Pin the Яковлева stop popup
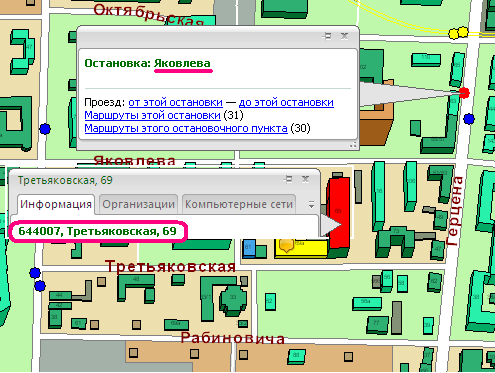The height and width of the screenshot is (373, 495). point(327,36)
